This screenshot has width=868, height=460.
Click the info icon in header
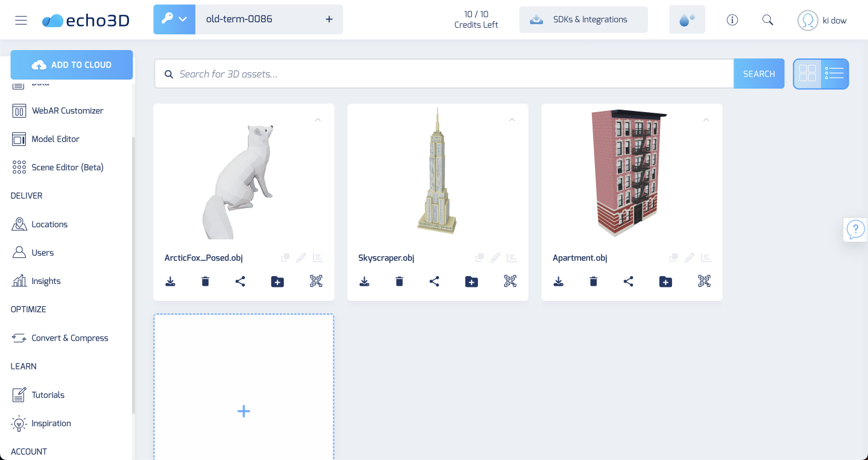pos(732,20)
